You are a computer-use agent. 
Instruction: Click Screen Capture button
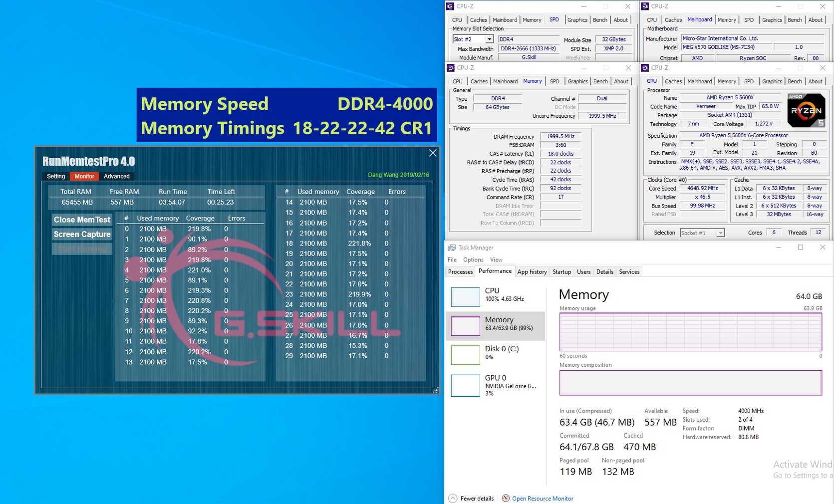82,234
